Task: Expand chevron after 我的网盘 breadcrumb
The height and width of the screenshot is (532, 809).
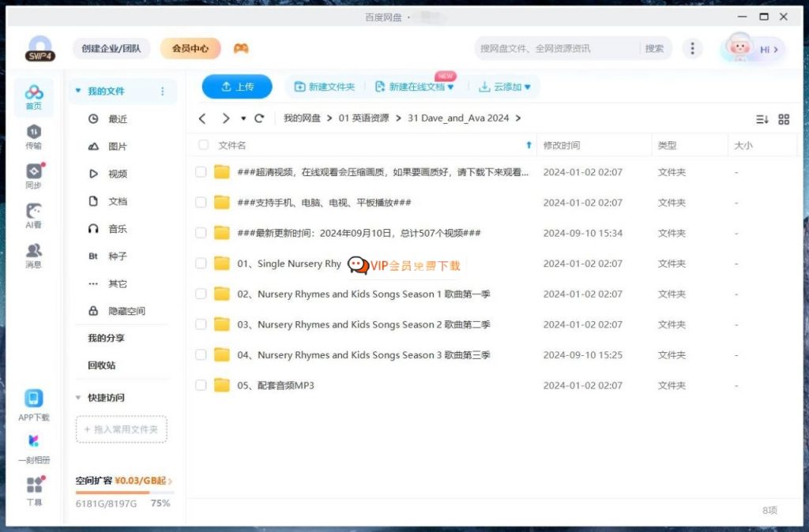Action: (x=329, y=118)
